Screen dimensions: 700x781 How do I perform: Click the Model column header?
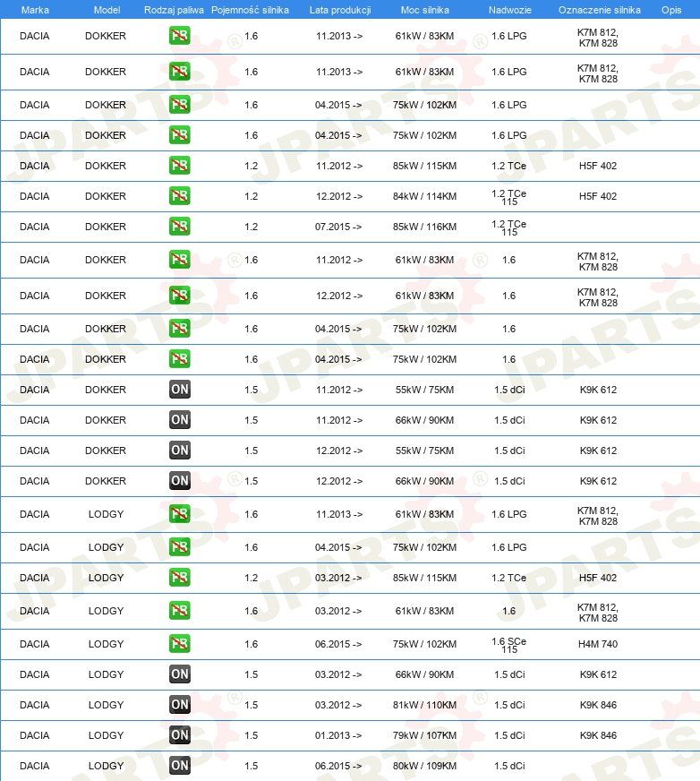107,10
